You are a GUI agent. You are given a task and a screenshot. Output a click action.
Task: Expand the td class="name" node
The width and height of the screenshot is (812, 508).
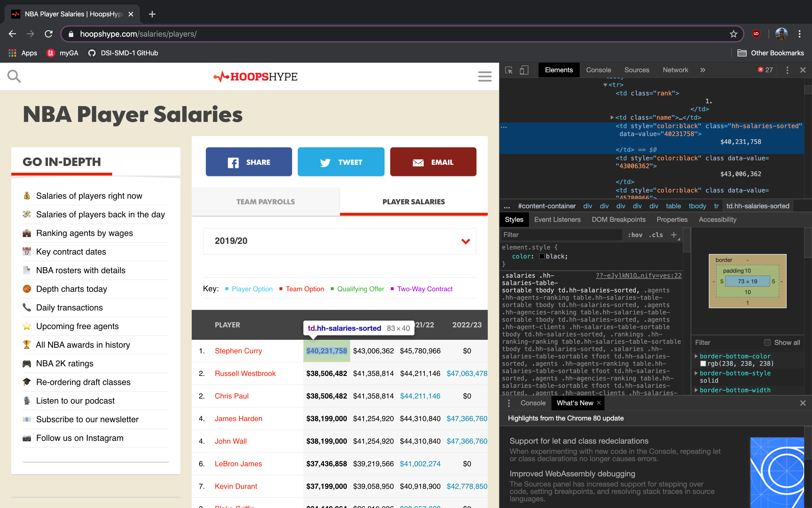(612, 118)
